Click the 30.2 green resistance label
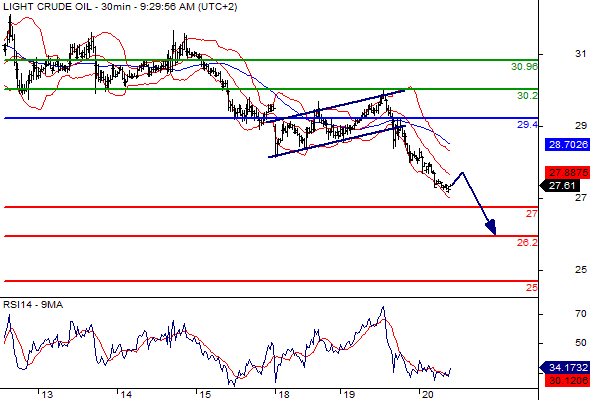Image resolution: width=590 pixels, height=400 pixels. (527, 96)
